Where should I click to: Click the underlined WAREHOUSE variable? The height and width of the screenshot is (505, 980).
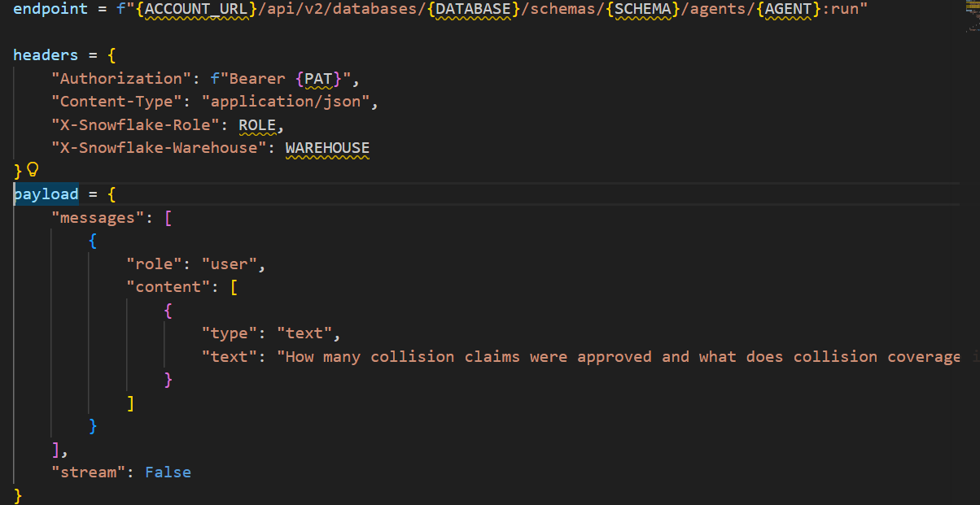326,148
